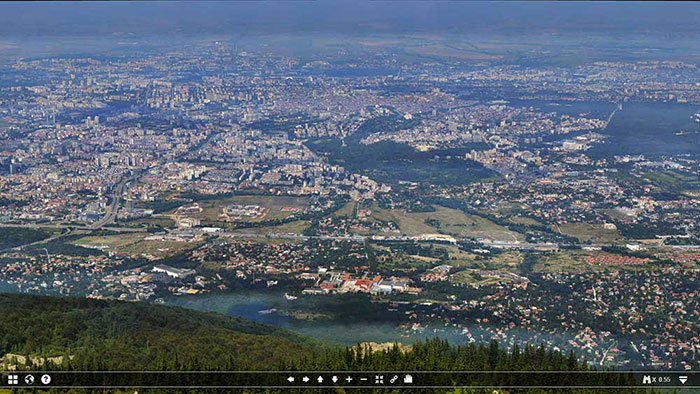This screenshot has height=394, width=700.
Task: Click the shopping bag icon
Action: 408,379
